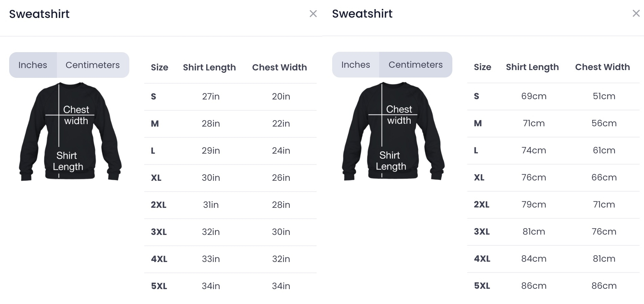Click the right sweatshirt diagram image
Viewport: 644px width, 304px height.
point(393,131)
